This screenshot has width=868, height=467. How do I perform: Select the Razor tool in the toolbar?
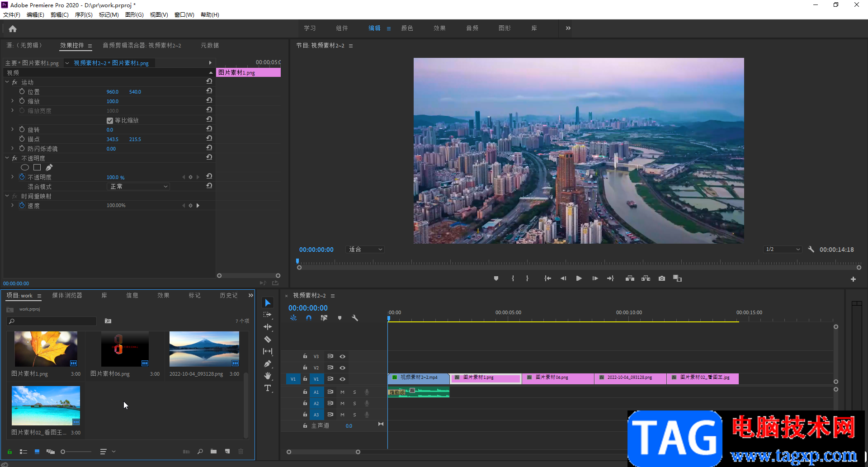[268, 339]
